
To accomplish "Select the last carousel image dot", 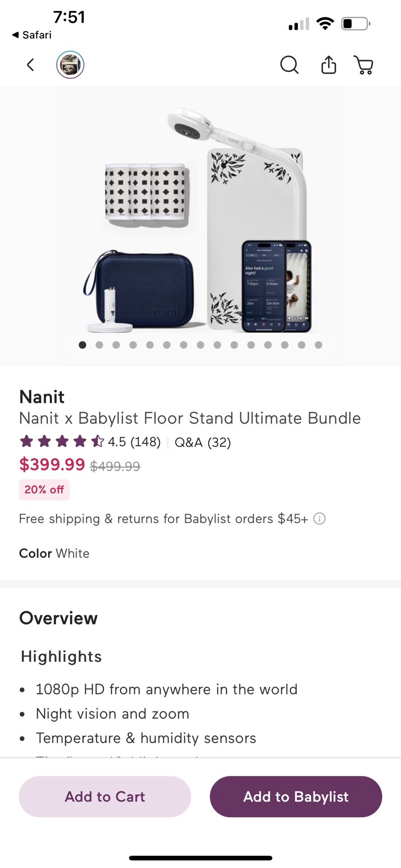I will (x=318, y=345).
